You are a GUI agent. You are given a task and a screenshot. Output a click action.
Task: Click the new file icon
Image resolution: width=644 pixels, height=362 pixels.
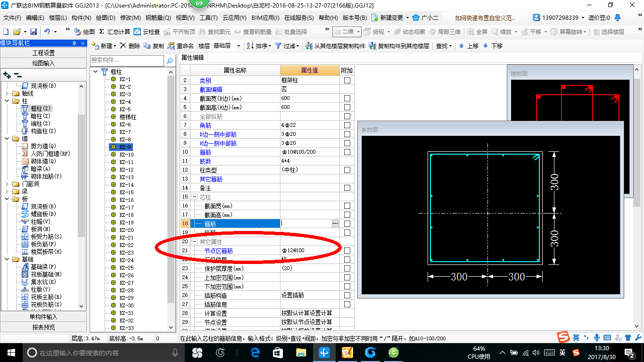click(6, 32)
